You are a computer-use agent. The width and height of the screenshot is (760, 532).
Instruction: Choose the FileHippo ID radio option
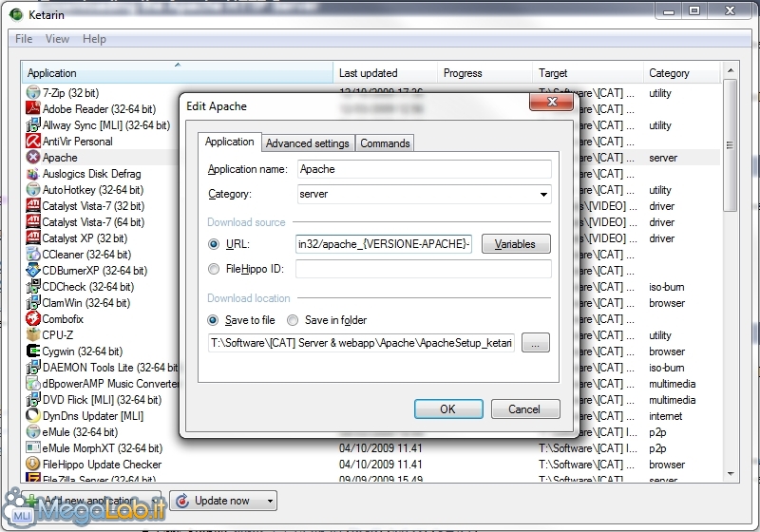[x=214, y=270]
